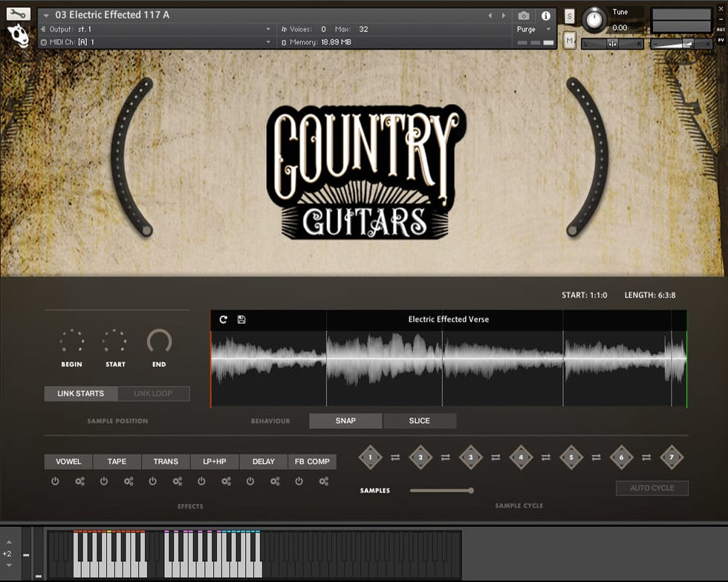Adjust the SAMPLES slider handle
The width and height of the screenshot is (728, 582).
(x=470, y=491)
